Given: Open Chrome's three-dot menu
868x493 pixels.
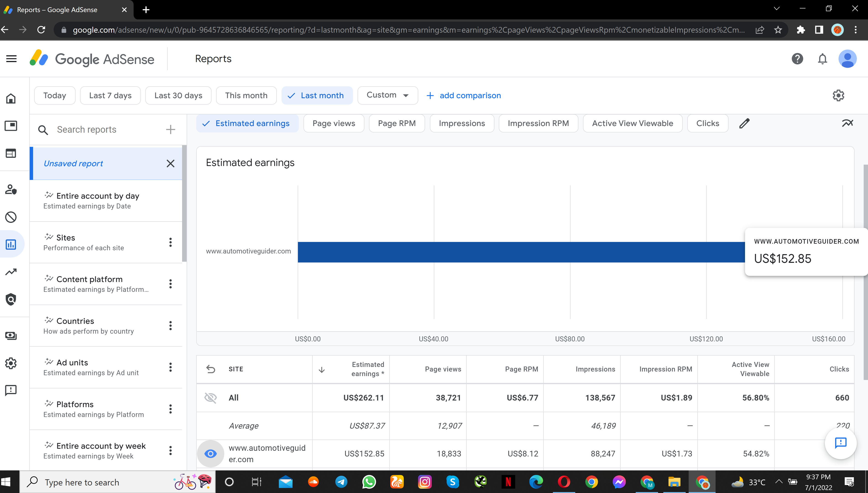Looking at the screenshot, I should pos(855,30).
